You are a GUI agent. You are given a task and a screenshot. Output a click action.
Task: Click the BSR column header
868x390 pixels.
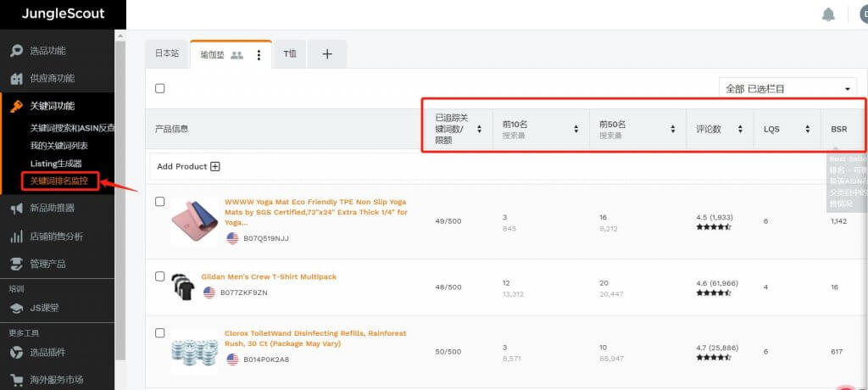pos(838,129)
